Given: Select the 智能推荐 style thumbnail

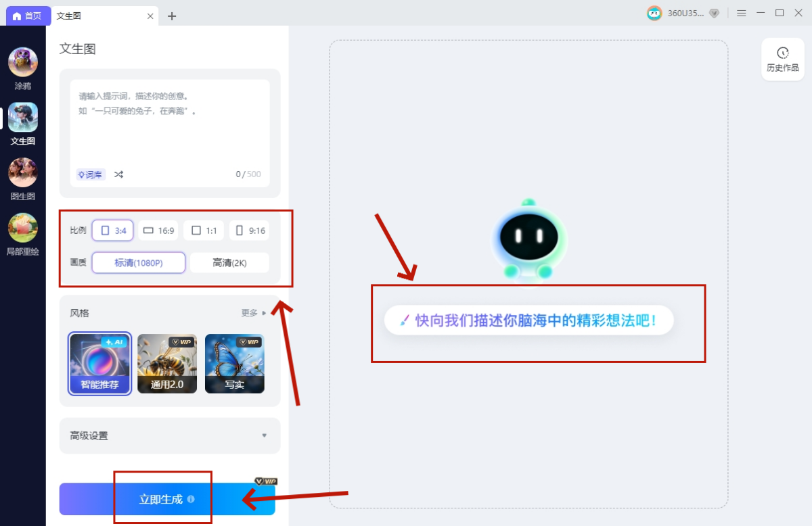Looking at the screenshot, I should pos(99,363).
